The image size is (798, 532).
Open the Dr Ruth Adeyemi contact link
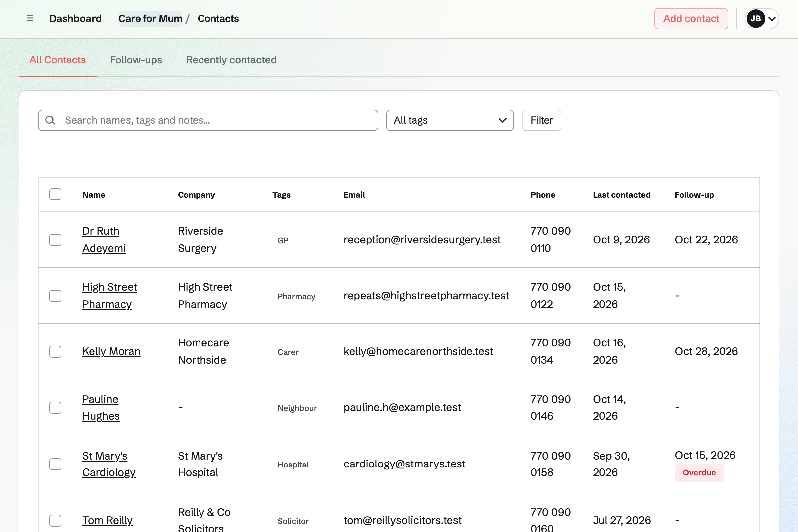(x=104, y=239)
